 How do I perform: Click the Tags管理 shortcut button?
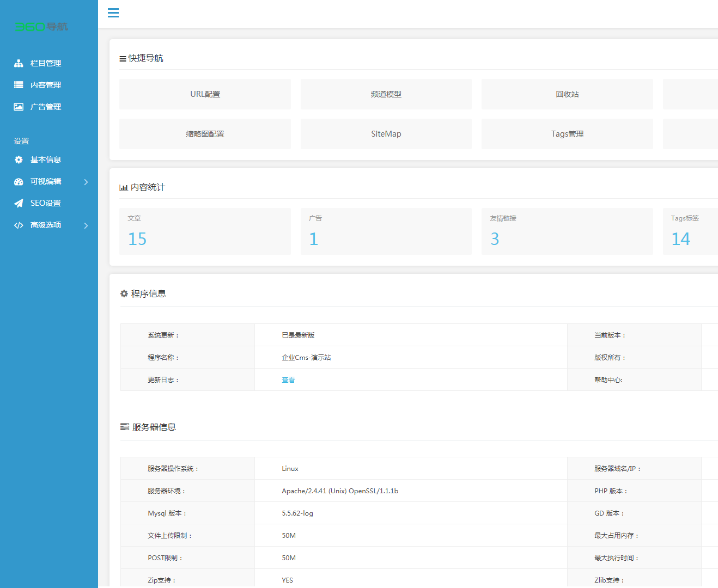click(x=567, y=134)
